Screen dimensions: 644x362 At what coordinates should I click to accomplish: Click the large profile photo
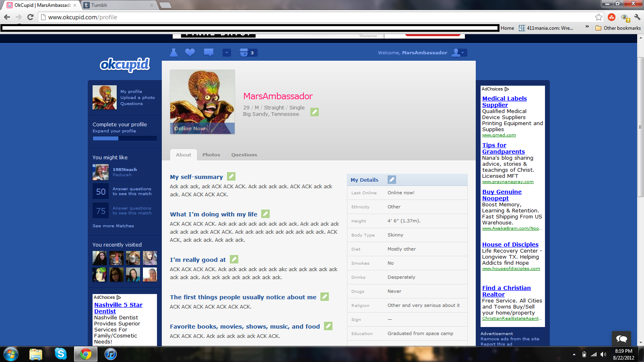tap(202, 102)
